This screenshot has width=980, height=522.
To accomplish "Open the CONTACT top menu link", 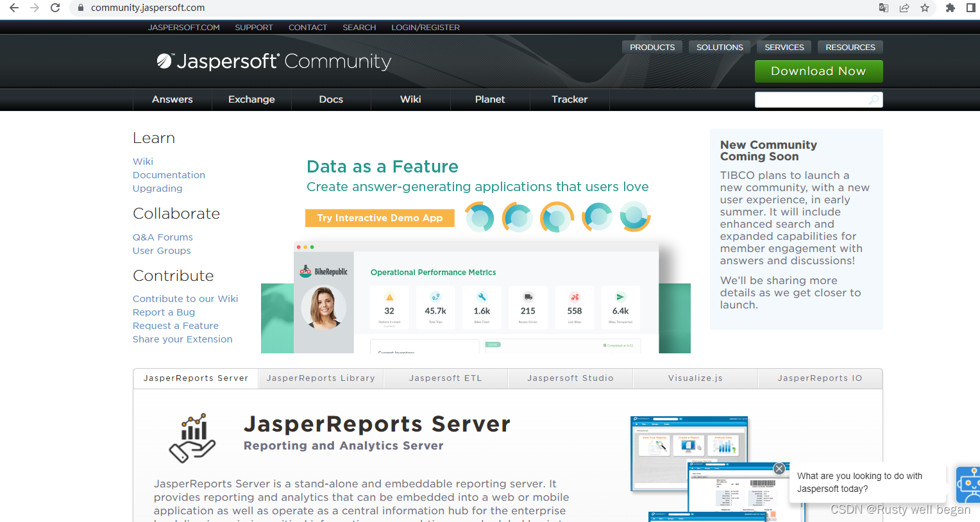I will (308, 28).
